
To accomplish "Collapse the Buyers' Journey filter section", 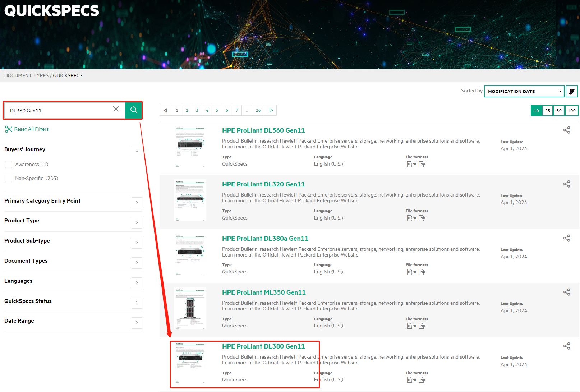I will coord(137,151).
